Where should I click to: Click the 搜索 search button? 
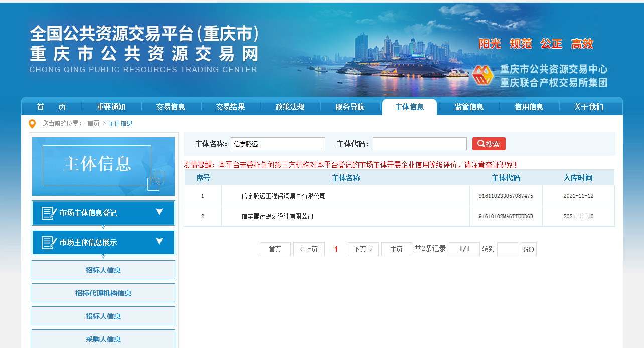(489, 144)
